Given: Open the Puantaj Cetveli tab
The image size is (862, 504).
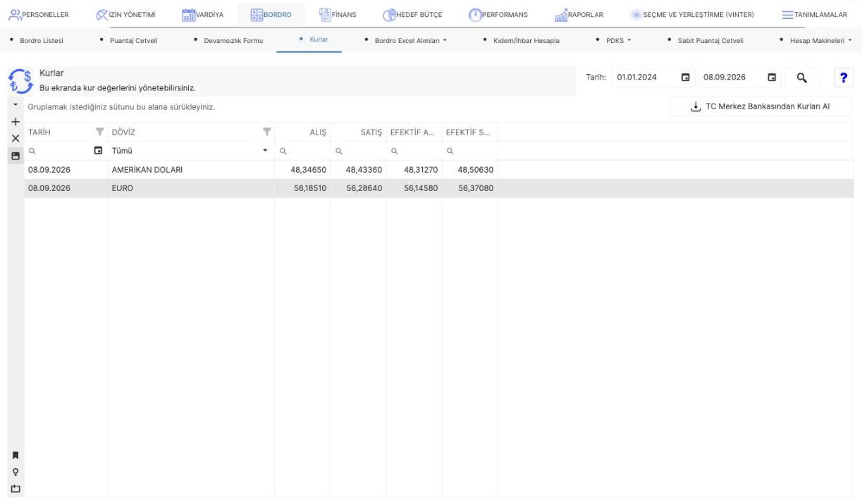Looking at the screenshot, I should click(x=133, y=40).
